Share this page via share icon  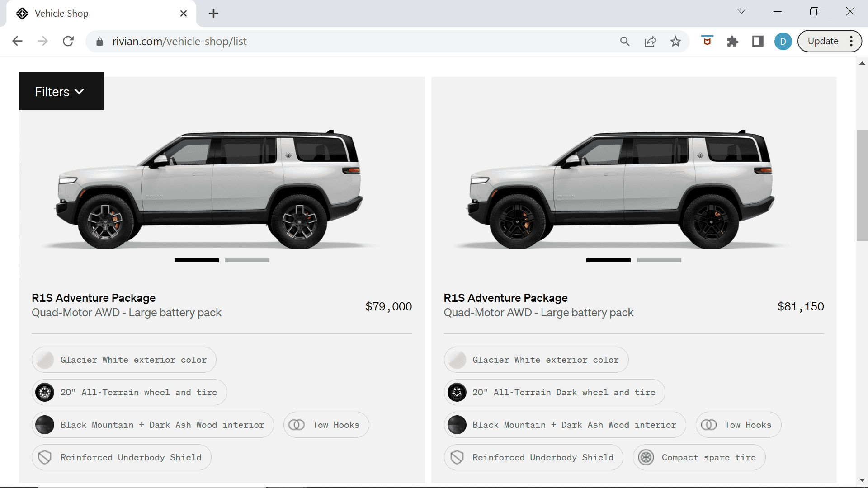click(650, 42)
